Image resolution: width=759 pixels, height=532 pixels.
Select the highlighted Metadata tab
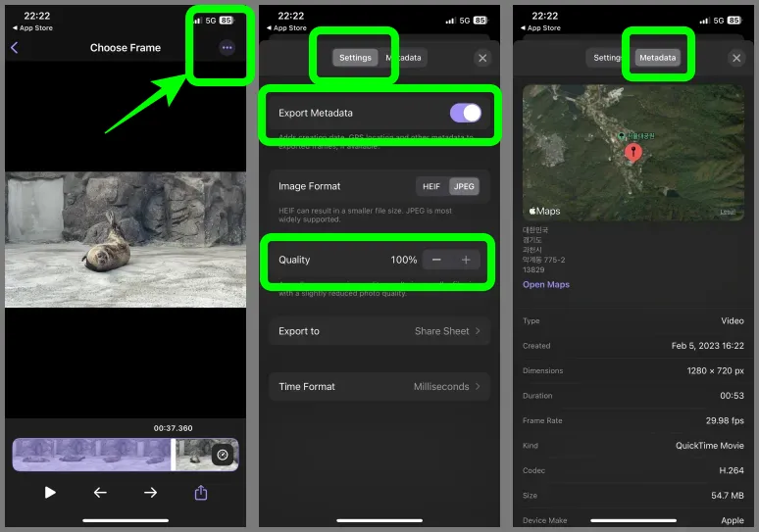pos(657,58)
